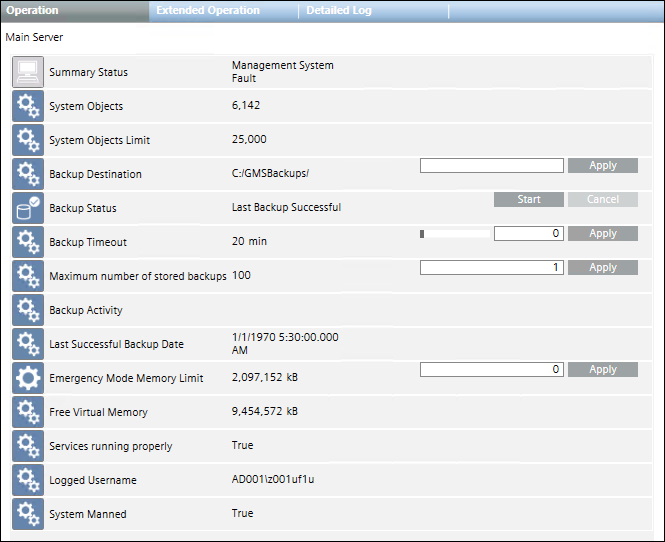Click the Backup Timeout slider bar
The height and width of the screenshot is (542, 665).
pos(455,234)
